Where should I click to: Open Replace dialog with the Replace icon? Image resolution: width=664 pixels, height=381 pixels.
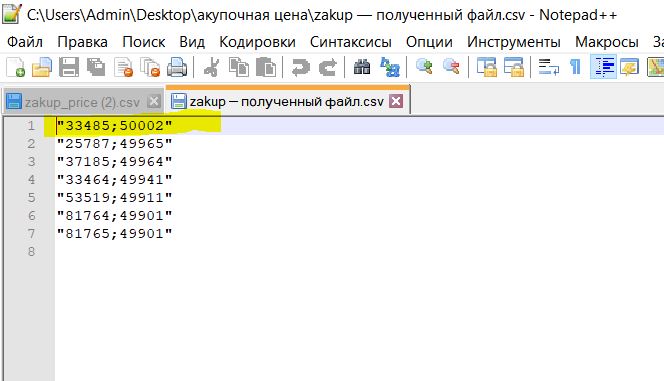click(390, 67)
